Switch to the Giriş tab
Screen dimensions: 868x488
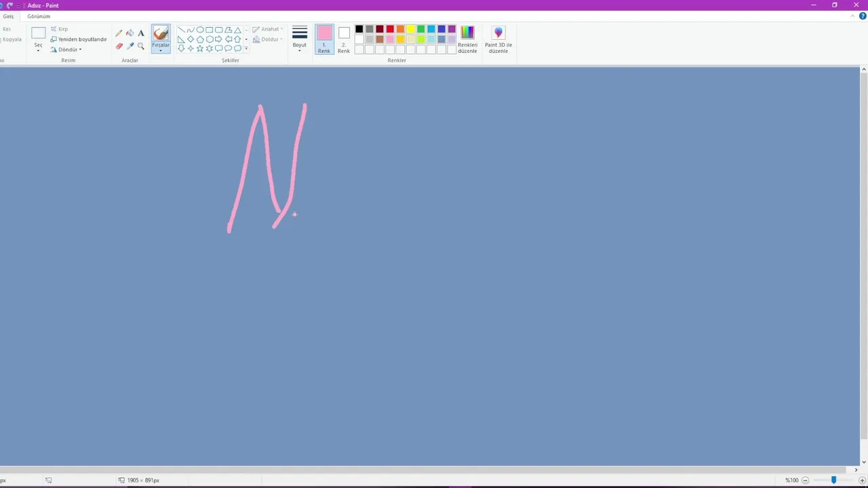[x=8, y=16]
